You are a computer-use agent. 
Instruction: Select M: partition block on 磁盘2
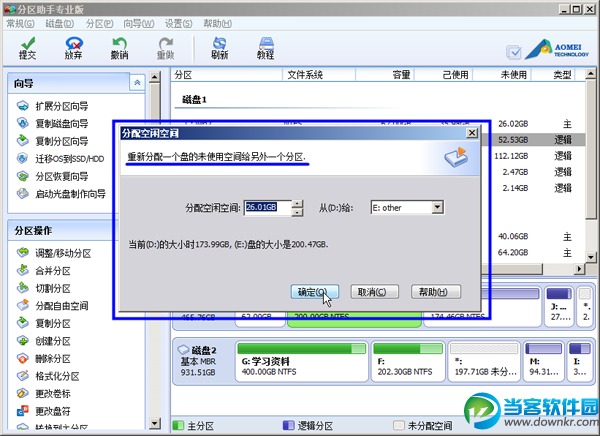point(543,362)
